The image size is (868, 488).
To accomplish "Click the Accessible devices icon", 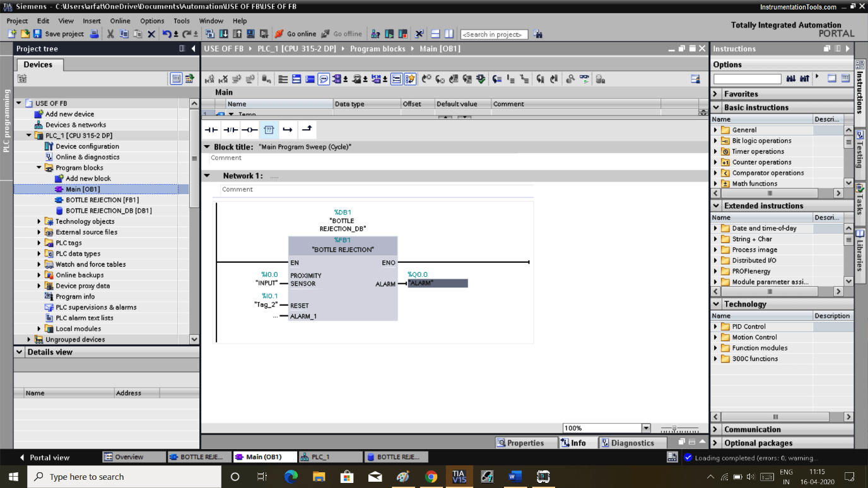I will pyautogui.click(x=375, y=34).
